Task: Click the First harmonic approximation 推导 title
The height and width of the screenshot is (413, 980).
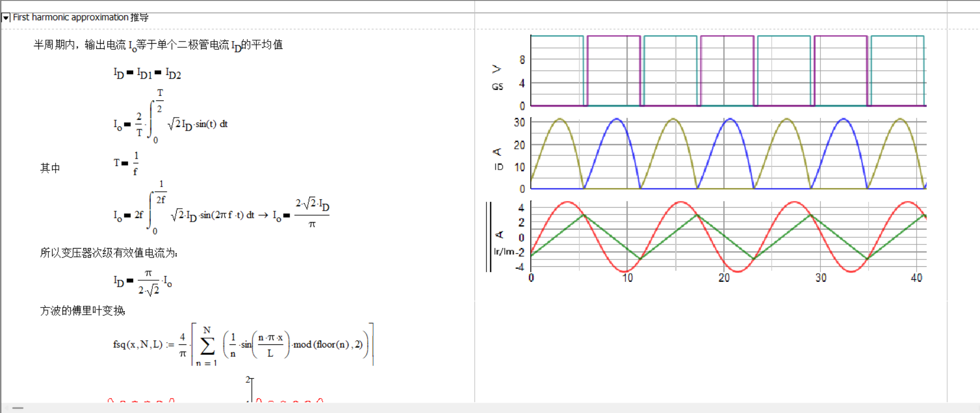Action: click(x=81, y=17)
